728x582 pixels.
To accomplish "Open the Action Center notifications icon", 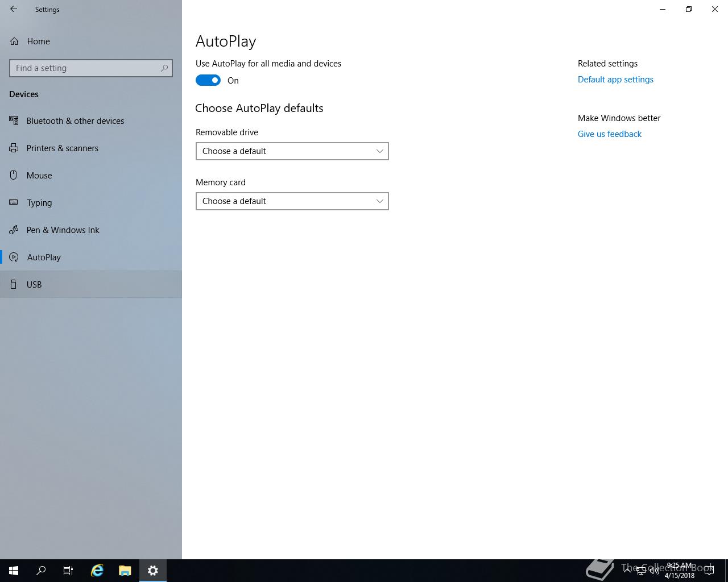I will click(x=710, y=571).
